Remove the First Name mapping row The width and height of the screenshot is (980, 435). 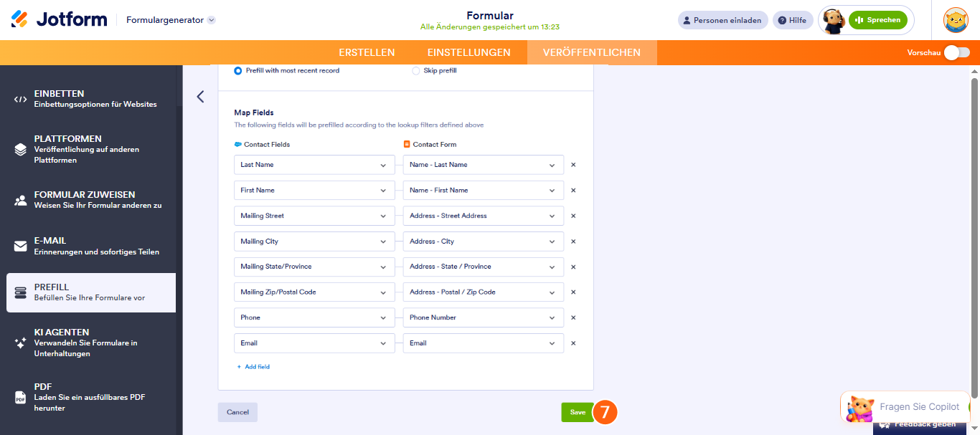tap(573, 191)
